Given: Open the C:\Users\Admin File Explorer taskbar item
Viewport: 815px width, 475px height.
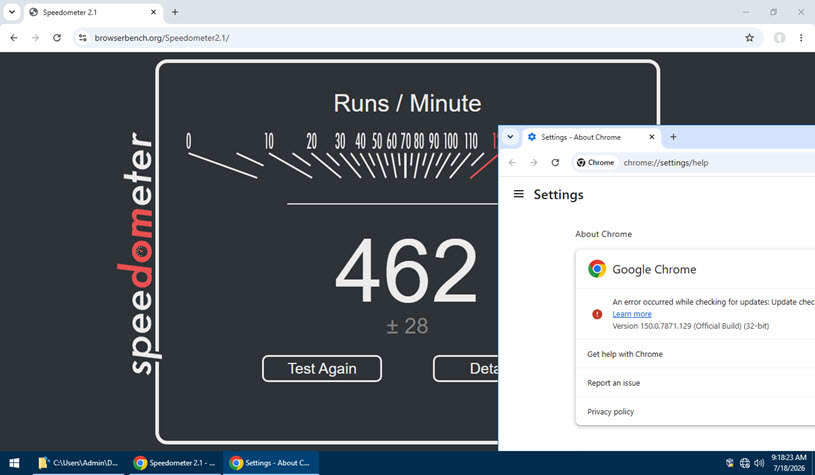Looking at the screenshot, I should pyautogui.click(x=78, y=463).
